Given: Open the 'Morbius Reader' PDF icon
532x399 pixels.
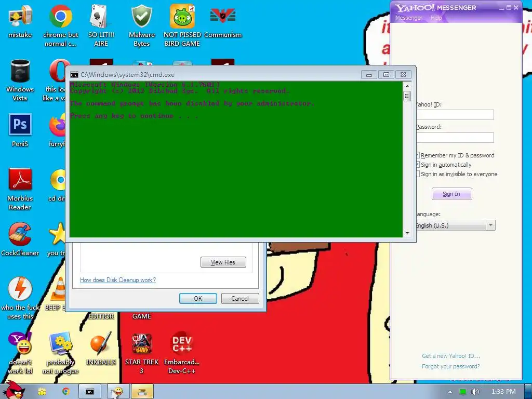Looking at the screenshot, I should 20,189.
